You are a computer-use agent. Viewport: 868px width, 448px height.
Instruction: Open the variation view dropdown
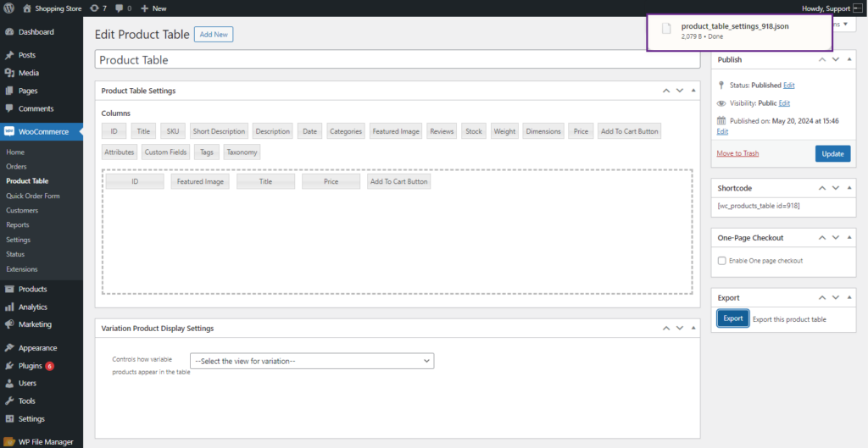(312, 361)
